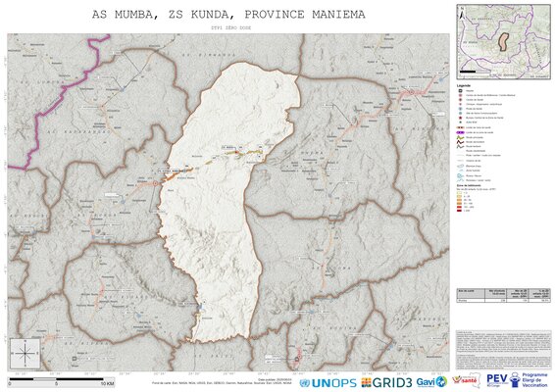Click the Ministère de la santé logo
The width and height of the screenshot is (555, 392).
click(466, 380)
